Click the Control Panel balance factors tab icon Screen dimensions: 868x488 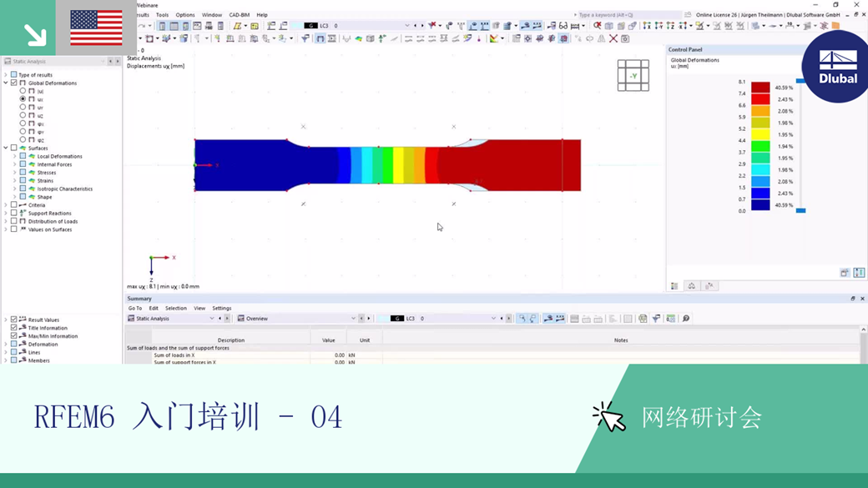pyautogui.click(x=691, y=286)
